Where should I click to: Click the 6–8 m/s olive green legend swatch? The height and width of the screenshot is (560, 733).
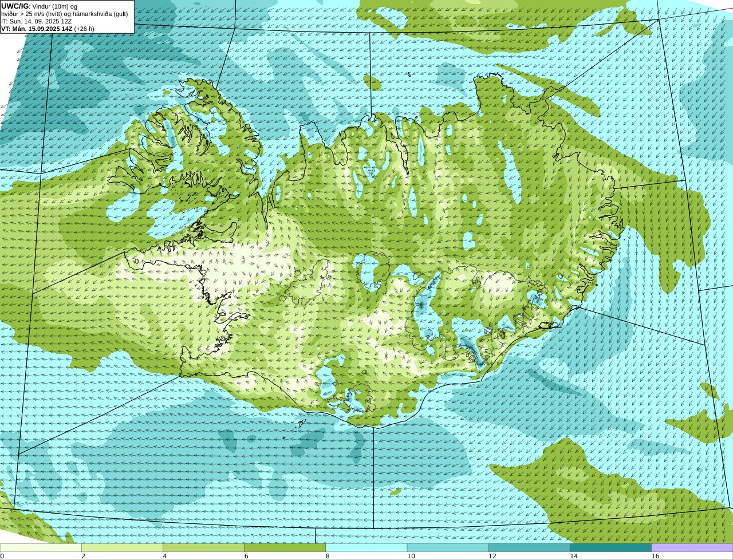[285, 547]
